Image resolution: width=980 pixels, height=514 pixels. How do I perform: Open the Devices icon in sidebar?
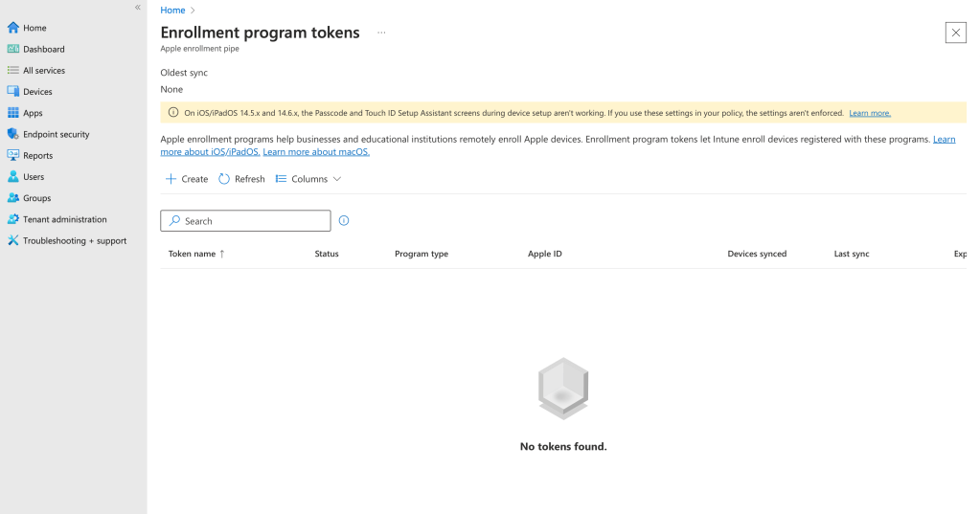click(13, 92)
